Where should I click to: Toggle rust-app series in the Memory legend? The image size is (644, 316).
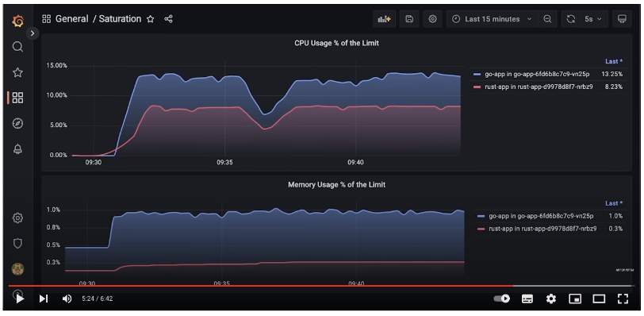point(542,229)
